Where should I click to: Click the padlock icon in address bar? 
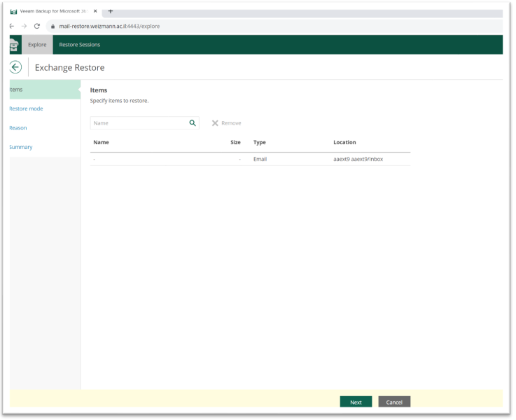52,26
